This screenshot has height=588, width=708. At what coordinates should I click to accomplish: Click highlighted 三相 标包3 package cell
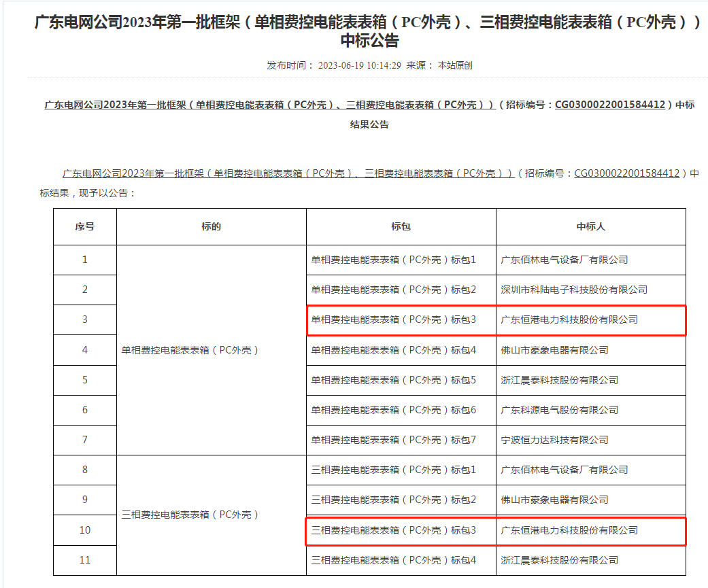click(394, 530)
